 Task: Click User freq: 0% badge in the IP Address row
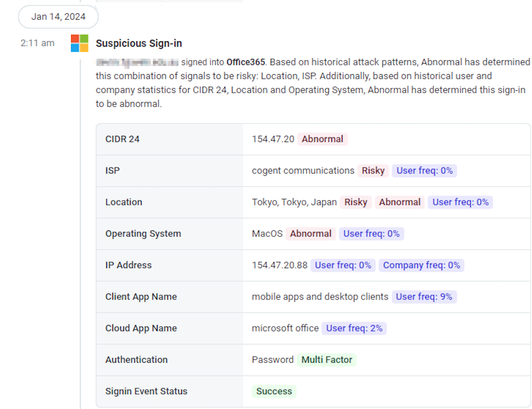click(343, 265)
